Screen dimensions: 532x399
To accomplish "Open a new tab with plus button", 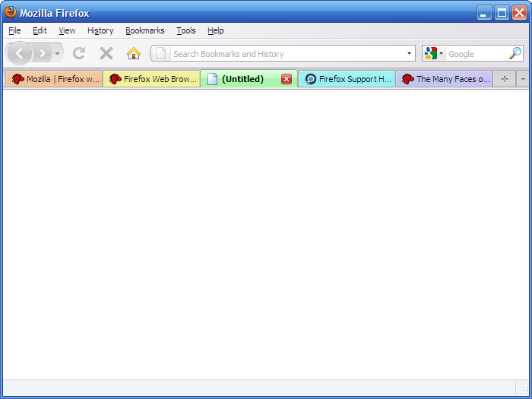I will tap(505, 79).
